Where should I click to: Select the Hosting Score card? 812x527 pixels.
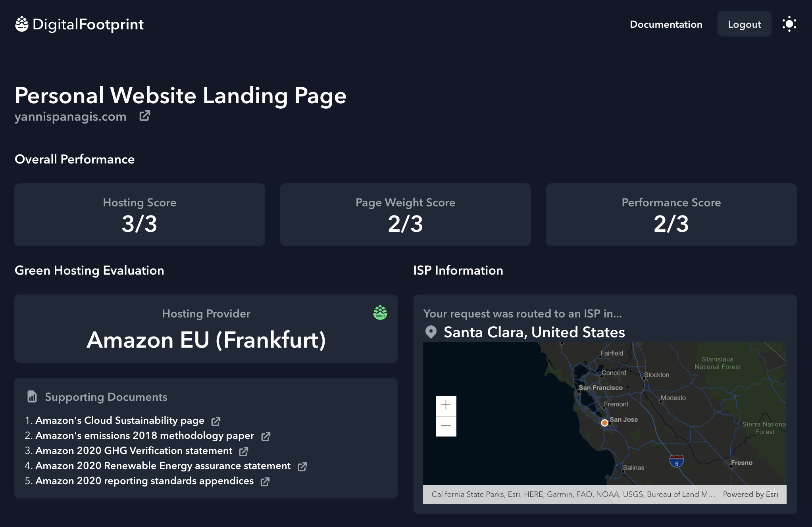139,215
